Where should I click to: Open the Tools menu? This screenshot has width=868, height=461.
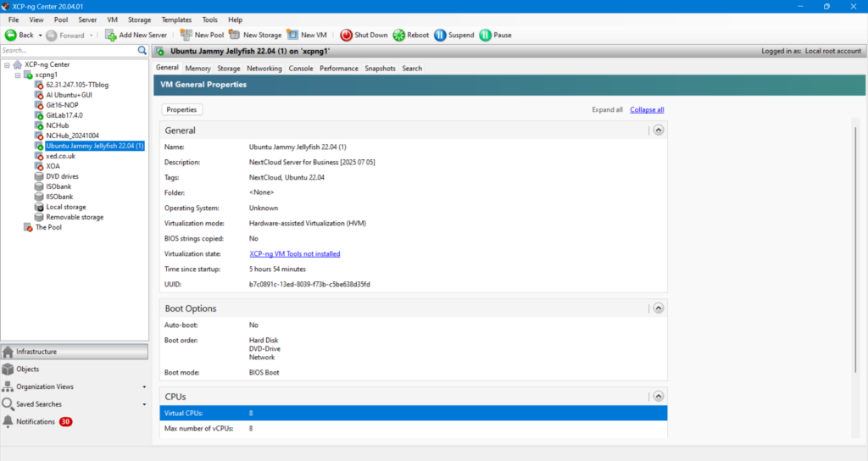tap(210, 20)
